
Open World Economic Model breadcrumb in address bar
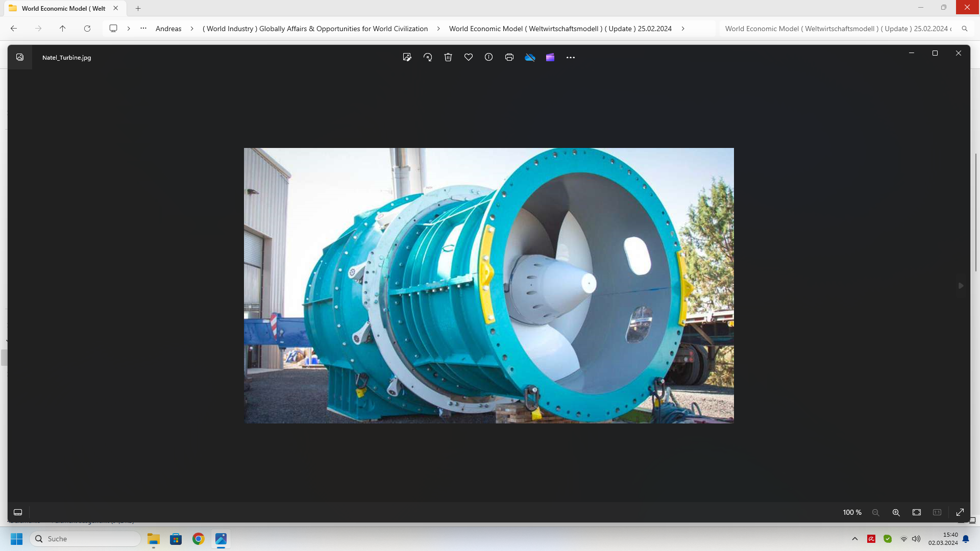point(560,29)
